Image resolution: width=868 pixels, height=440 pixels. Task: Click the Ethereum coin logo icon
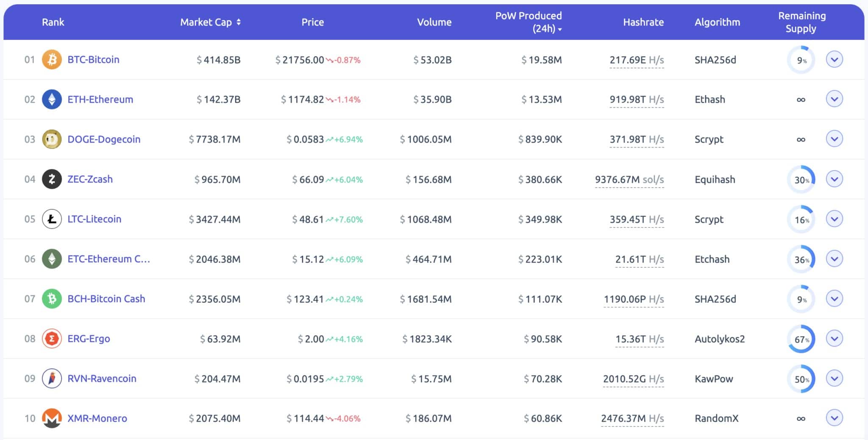tap(52, 99)
